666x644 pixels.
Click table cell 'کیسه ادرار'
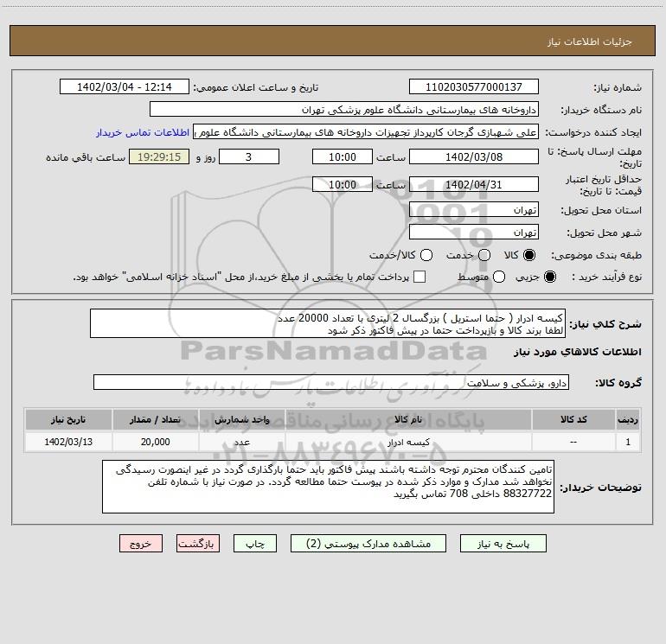(408, 442)
